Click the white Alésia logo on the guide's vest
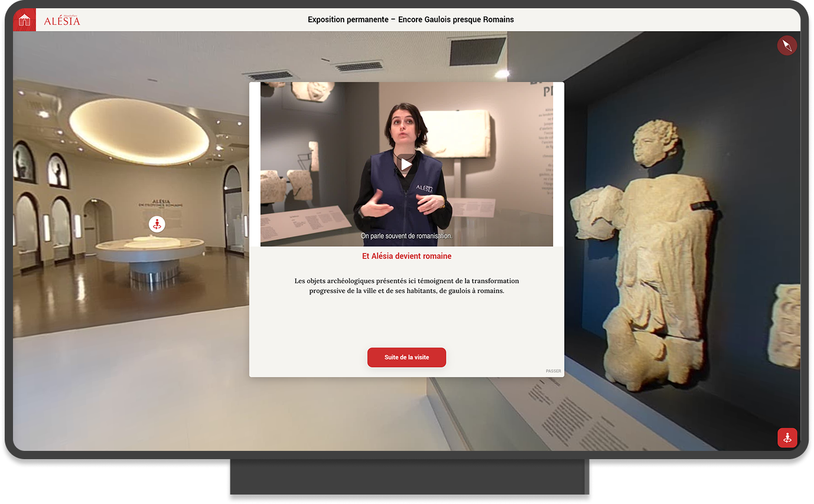The width and height of the screenshot is (814, 504). (424, 188)
